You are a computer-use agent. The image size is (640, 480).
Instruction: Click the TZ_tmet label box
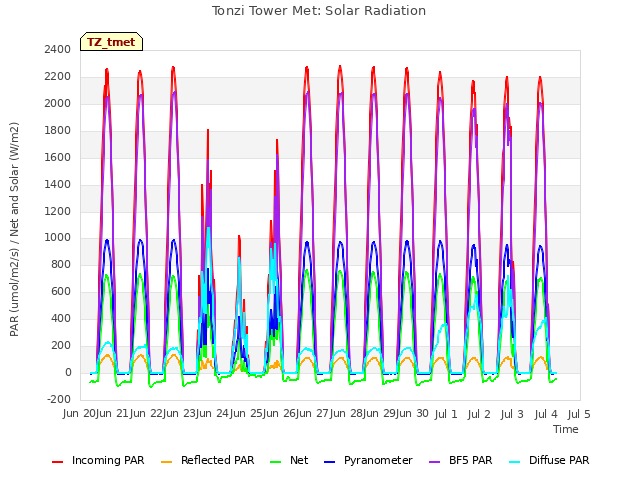coord(111,42)
